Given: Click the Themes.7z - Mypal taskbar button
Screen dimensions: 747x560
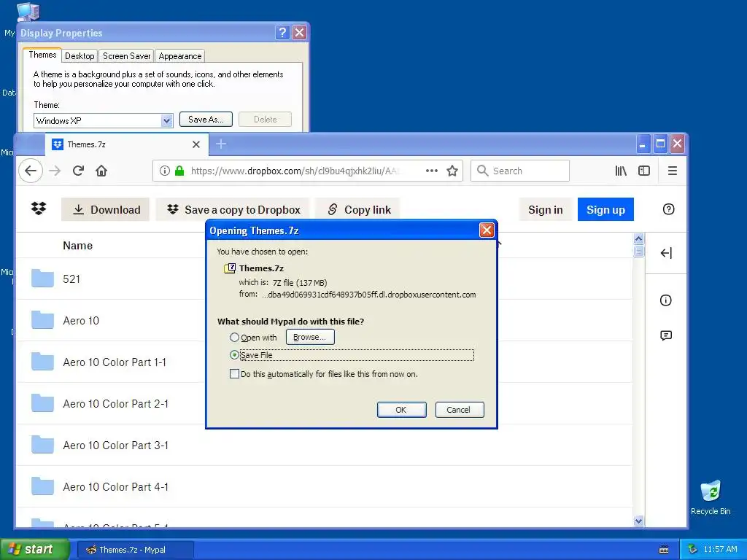Looking at the screenshot, I should coord(135,550).
